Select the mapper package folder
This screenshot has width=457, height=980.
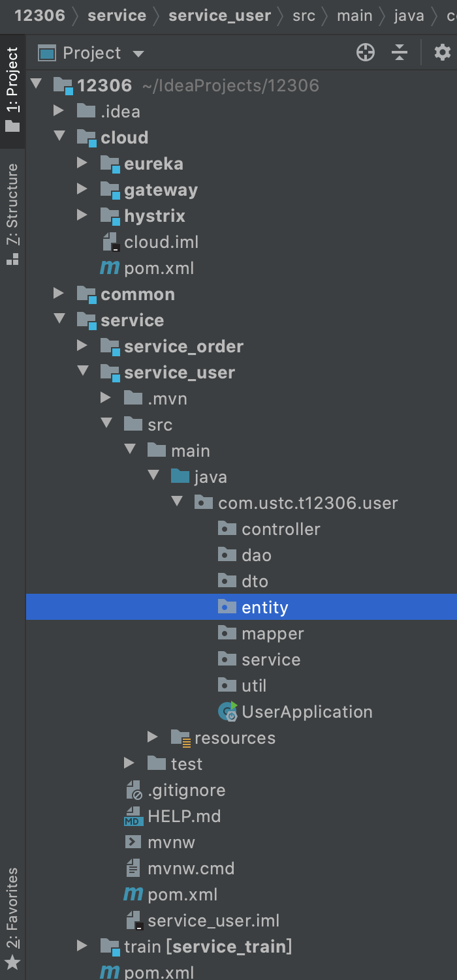tap(272, 634)
